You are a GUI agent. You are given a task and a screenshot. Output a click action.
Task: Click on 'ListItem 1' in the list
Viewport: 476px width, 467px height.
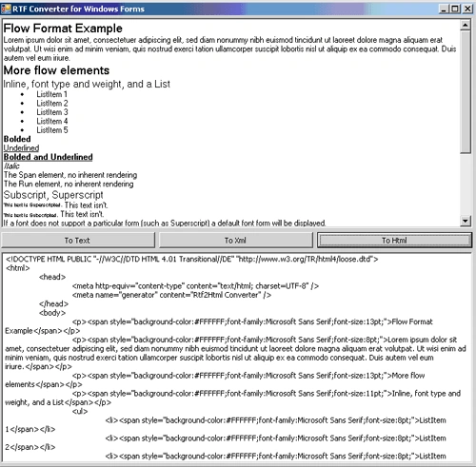click(x=51, y=94)
